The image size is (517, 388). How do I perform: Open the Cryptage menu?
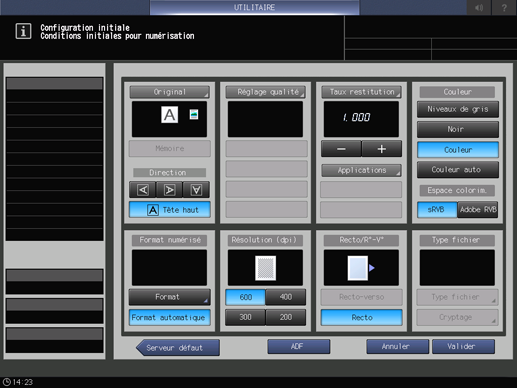coord(457,317)
